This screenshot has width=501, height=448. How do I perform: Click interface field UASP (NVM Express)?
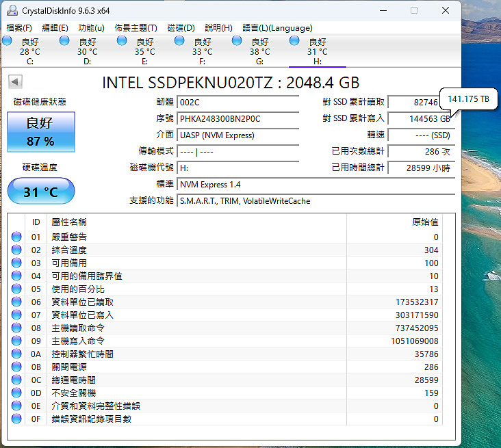pos(237,135)
